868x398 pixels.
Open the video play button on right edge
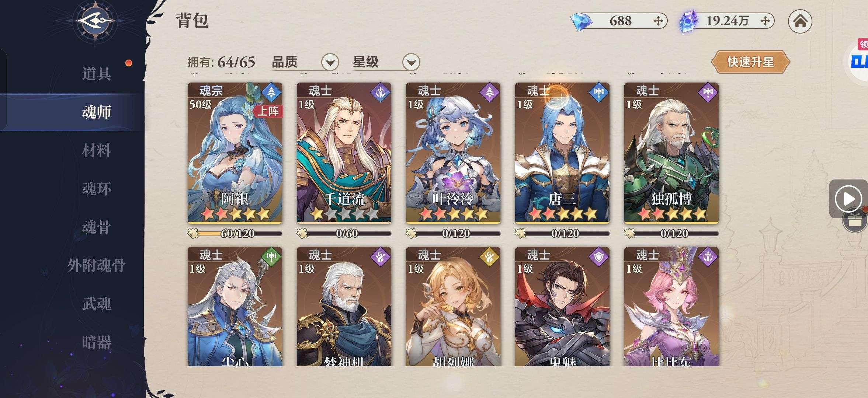848,199
